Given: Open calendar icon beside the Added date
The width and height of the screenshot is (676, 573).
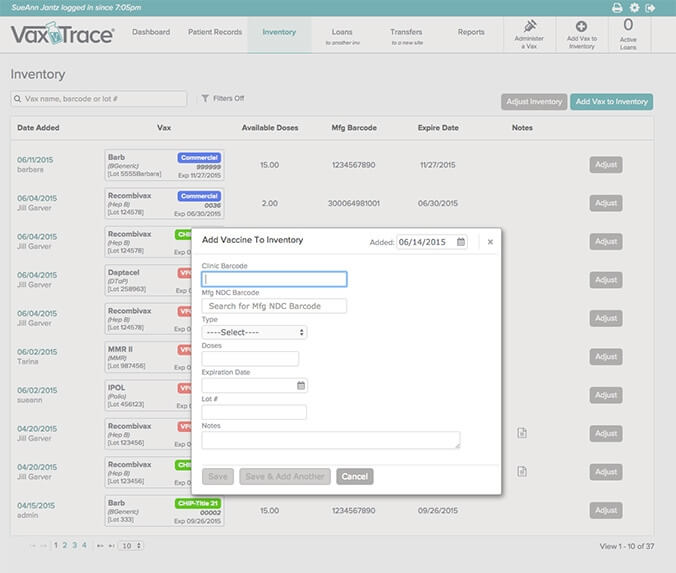Looking at the screenshot, I should point(461,242).
